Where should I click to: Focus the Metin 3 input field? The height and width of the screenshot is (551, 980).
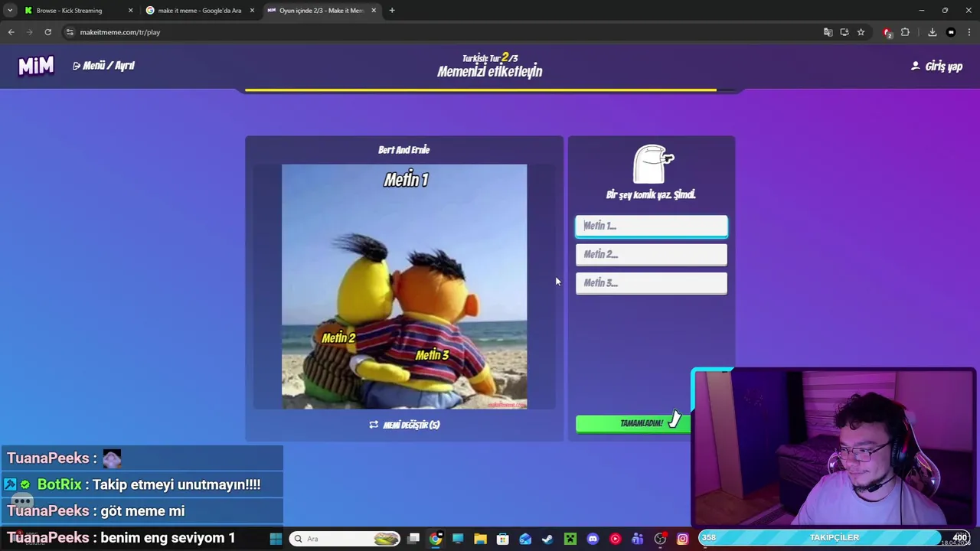tap(652, 282)
